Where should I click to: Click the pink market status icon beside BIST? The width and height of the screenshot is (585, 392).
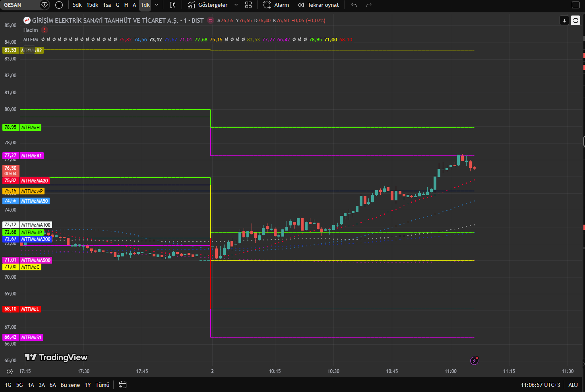[211, 21]
